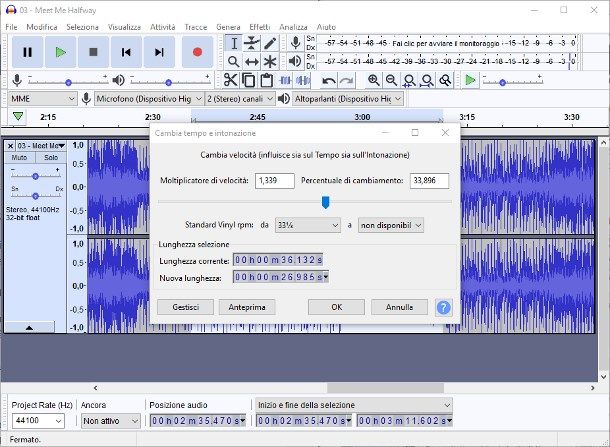Close the track with the X button
Image resolution: width=610 pixels, height=447 pixels.
pos(11,146)
